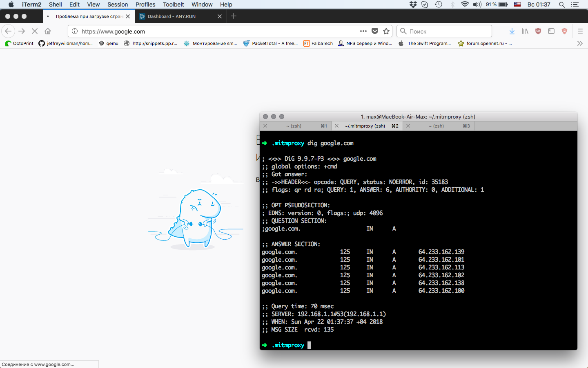Show site information icon in address bar
Image resolution: width=588 pixels, height=368 pixels.
(x=75, y=31)
